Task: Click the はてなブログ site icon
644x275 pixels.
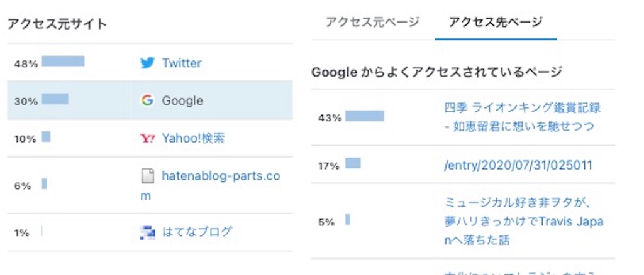Action: 147,232
